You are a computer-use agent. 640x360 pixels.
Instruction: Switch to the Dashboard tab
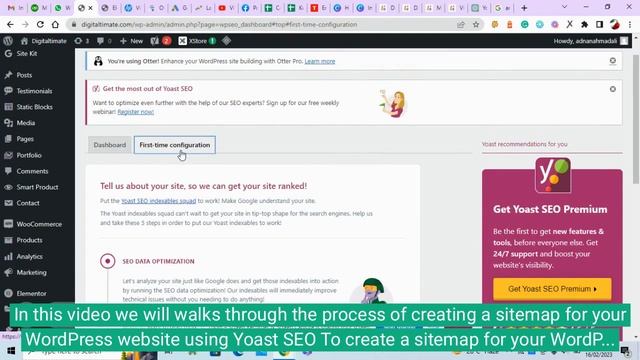(x=110, y=145)
